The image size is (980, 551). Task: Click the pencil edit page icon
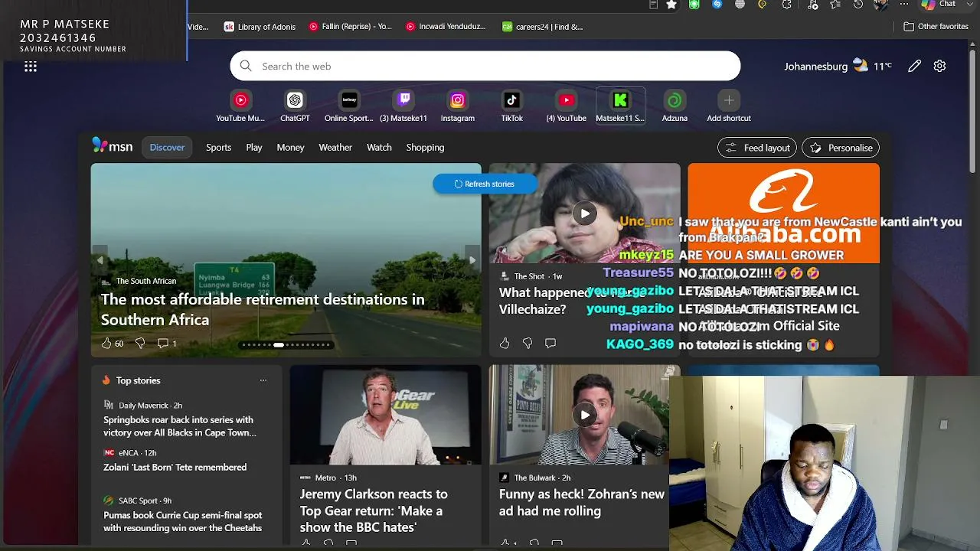(x=914, y=66)
